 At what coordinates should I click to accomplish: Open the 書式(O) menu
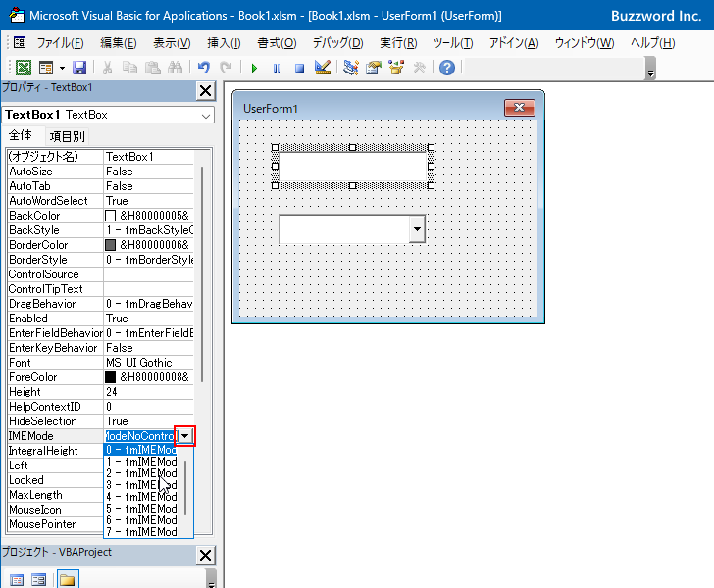pos(277,43)
